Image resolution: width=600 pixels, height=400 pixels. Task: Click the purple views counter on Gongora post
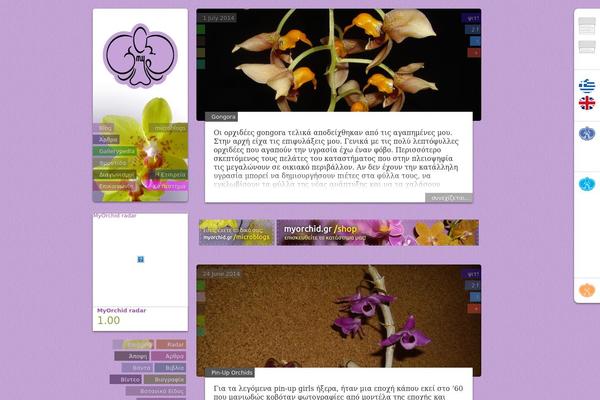(471, 18)
